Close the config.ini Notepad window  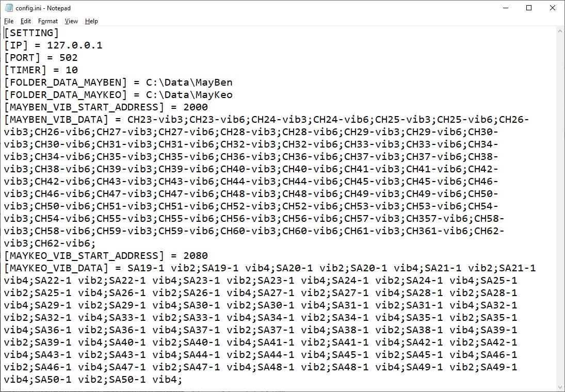point(553,8)
